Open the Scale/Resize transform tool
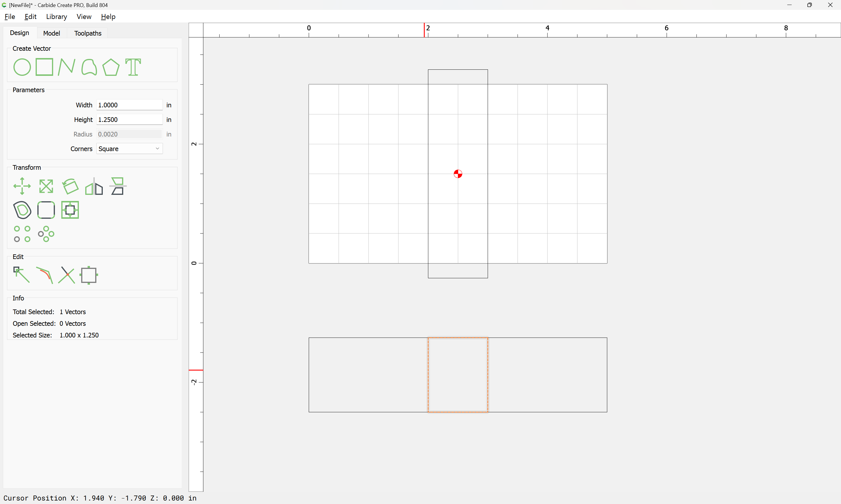The width and height of the screenshot is (841, 504). (x=46, y=186)
